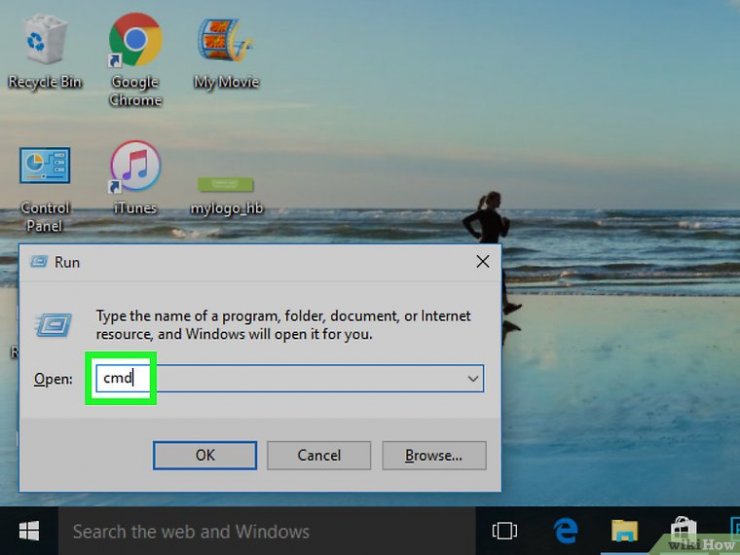This screenshot has width=740, height=555.
Task: Click the Windows Start button
Action: pos(29,531)
